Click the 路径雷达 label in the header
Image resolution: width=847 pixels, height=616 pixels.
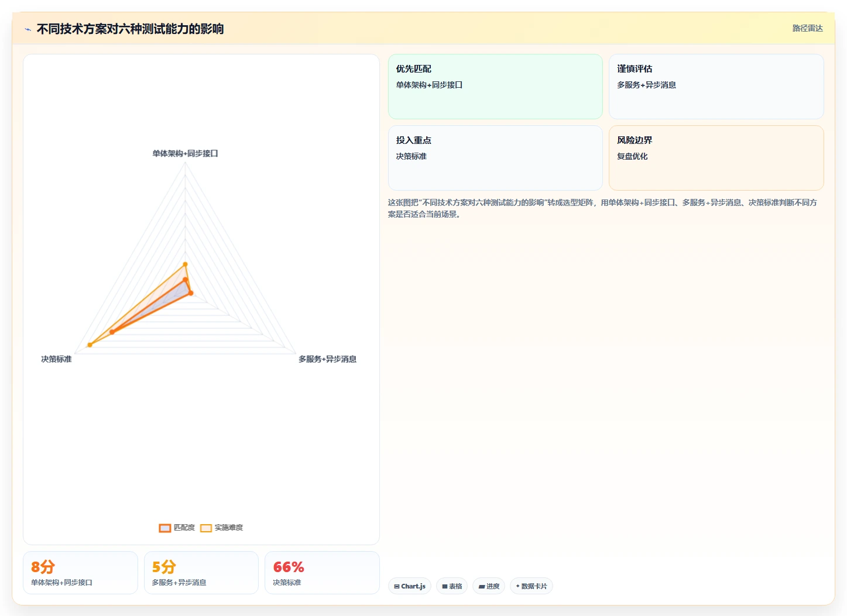click(807, 28)
